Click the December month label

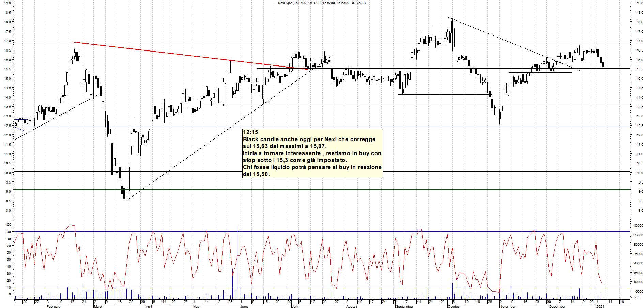pyautogui.click(x=557, y=306)
